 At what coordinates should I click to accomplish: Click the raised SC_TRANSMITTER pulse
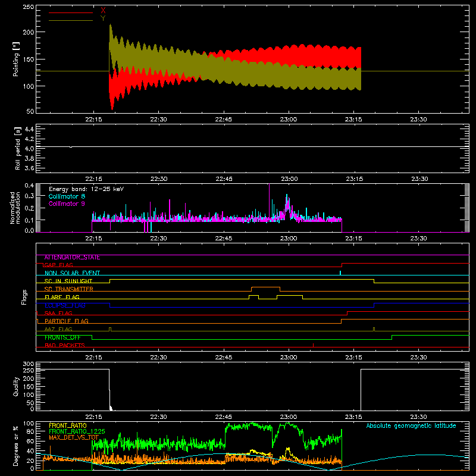pyautogui.click(x=265, y=287)
